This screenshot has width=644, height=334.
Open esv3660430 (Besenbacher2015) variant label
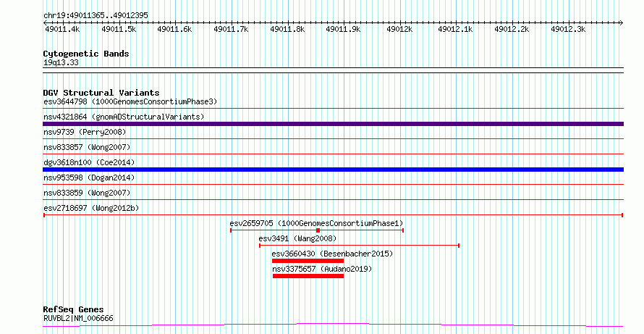click(332, 254)
